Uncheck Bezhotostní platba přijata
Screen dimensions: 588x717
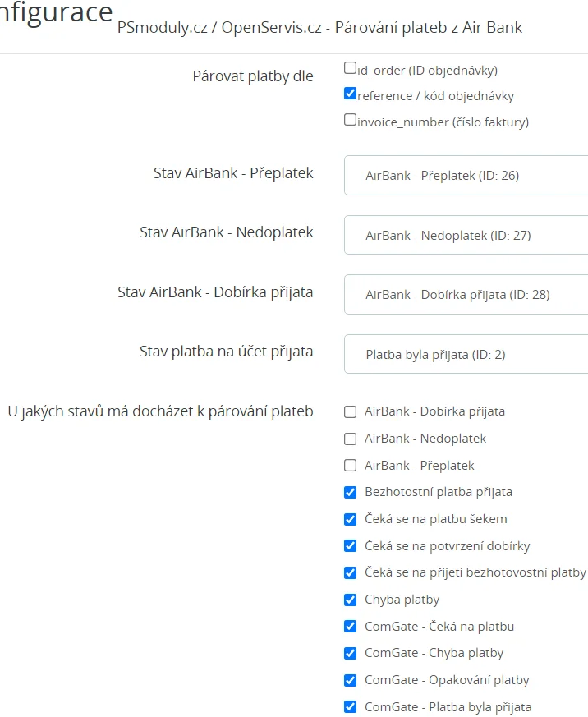click(351, 493)
